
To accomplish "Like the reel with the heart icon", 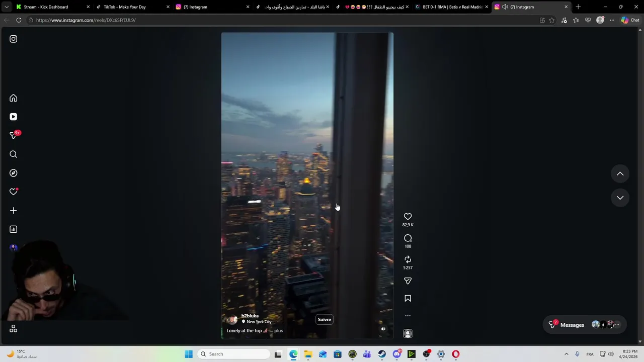I will pos(408,217).
